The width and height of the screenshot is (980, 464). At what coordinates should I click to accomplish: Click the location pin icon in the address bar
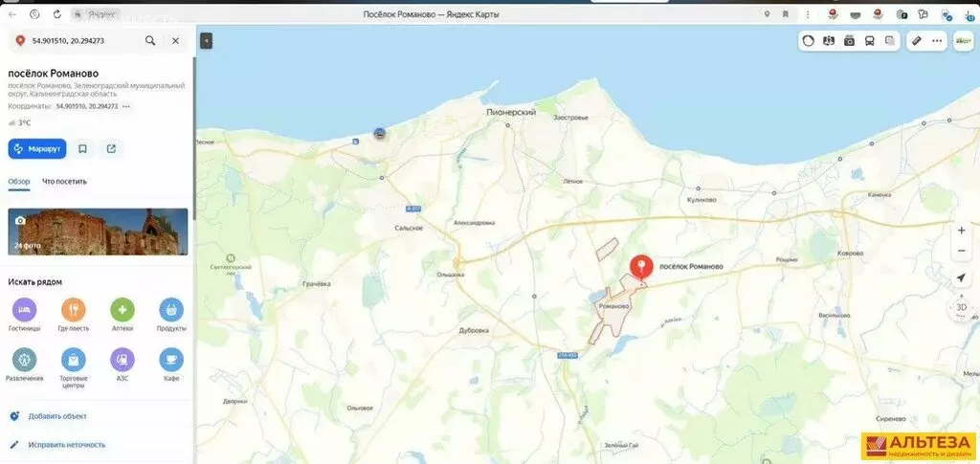point(767,13)
